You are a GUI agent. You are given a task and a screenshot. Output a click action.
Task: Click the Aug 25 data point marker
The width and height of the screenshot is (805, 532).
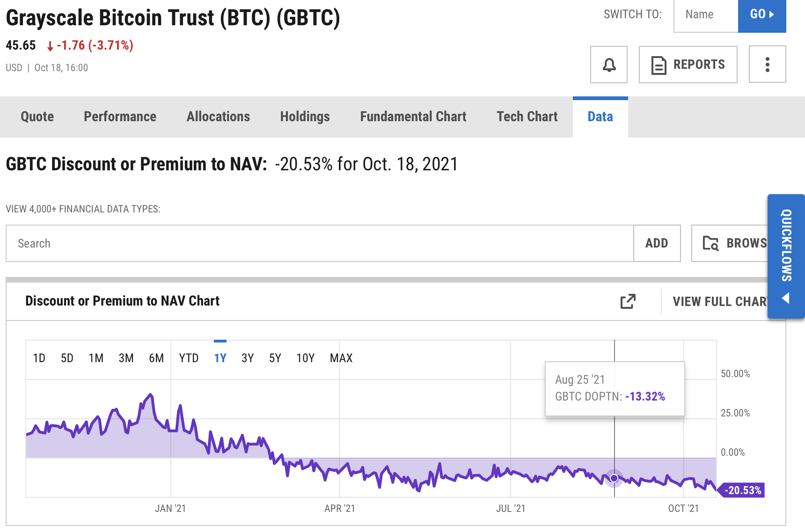pyautogui.click(x=614, y=478)
